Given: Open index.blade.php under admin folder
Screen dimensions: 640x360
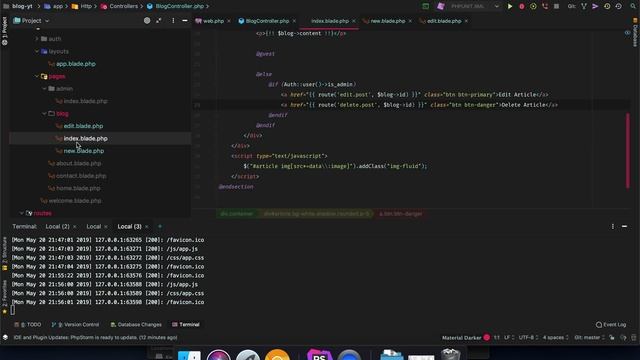Looking at the screenshot, I should pos(85,101).
